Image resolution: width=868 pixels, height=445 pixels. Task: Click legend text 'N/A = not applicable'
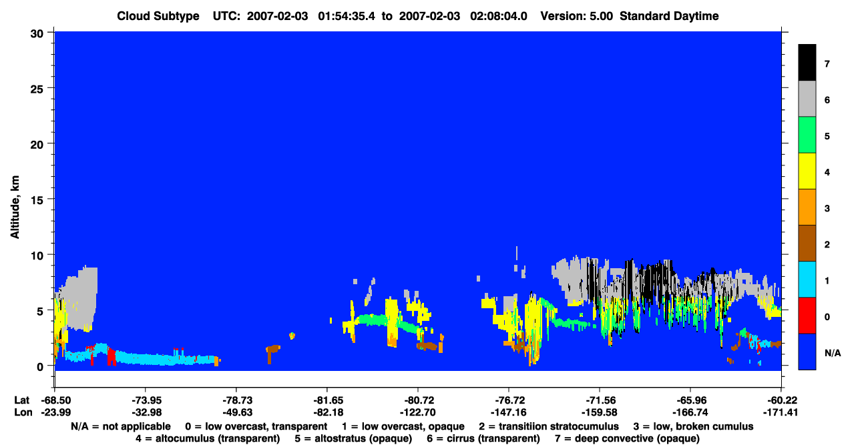pos(120,426)
